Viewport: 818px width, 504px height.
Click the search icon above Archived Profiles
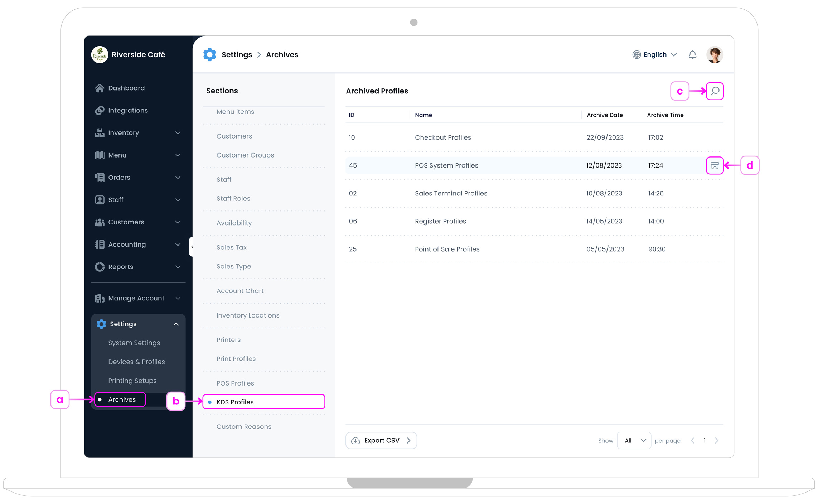[715, 91]
